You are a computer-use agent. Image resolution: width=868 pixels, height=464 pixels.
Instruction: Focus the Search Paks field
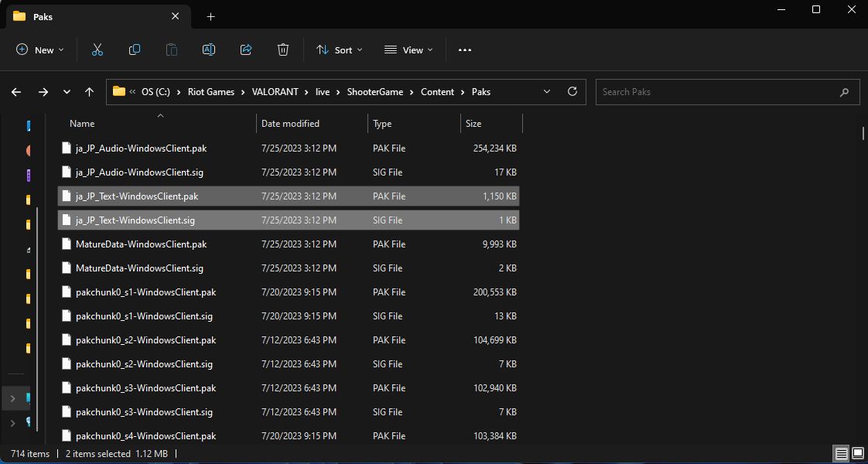tap(727, 92)
